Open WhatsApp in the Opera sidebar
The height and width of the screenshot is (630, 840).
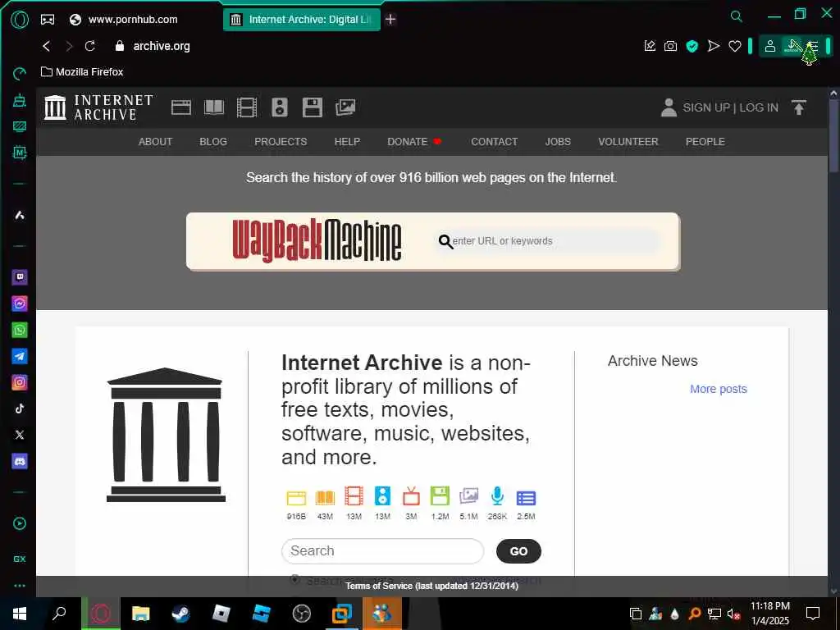click(20, 330)
